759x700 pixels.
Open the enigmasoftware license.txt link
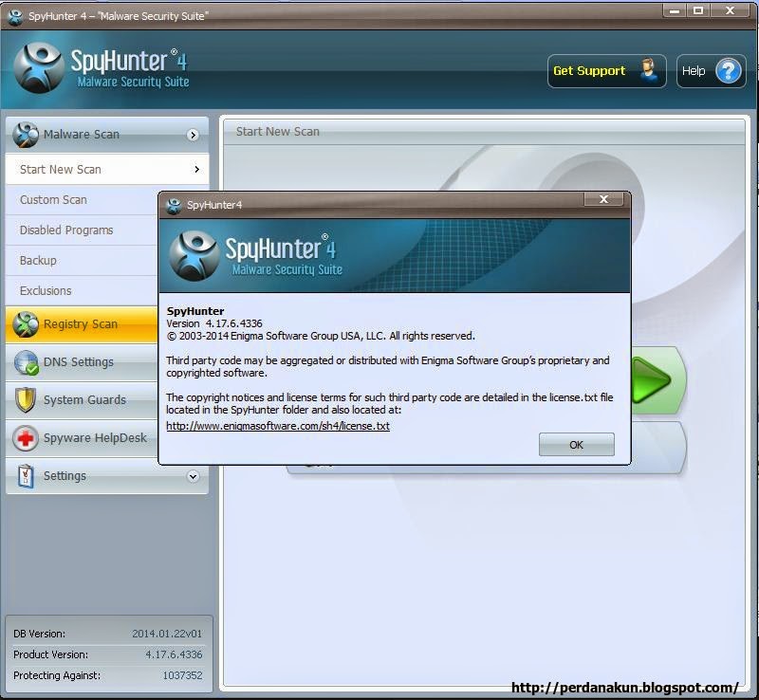[x=278, y=426]
